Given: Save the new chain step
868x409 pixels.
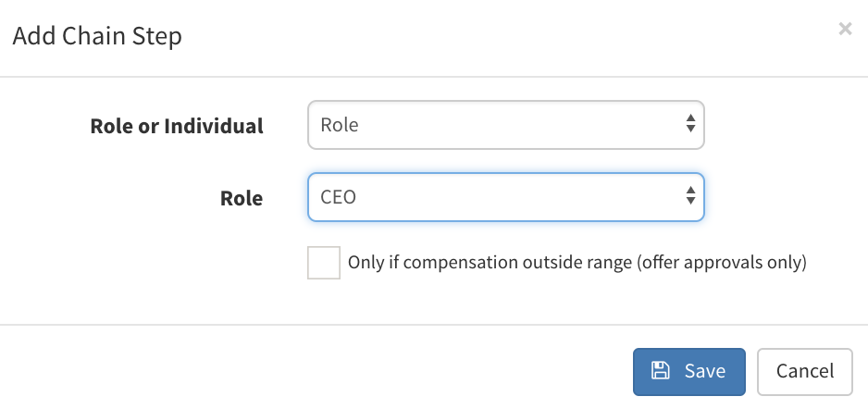Looking at the screenshot, I should (688, 371).
